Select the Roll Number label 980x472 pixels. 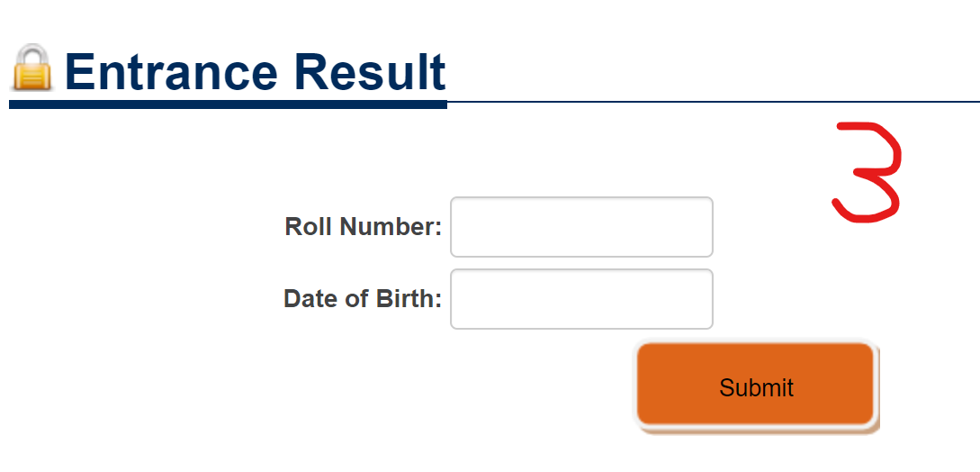tap(364, 227)
